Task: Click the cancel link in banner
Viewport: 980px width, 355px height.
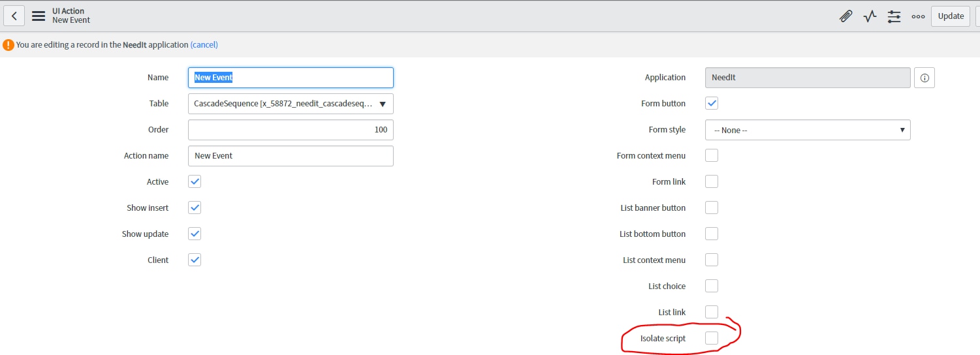Action: click(x=204, y=45)
